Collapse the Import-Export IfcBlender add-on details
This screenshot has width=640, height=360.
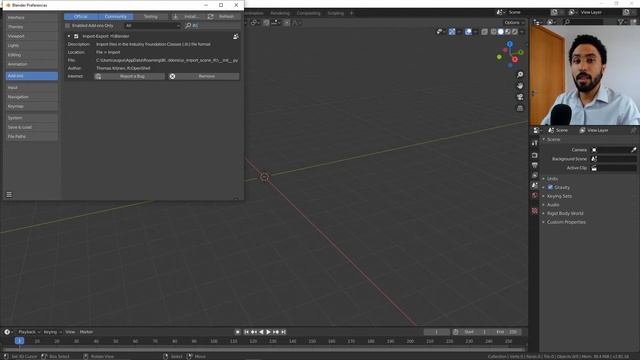[x=69, y=36]
